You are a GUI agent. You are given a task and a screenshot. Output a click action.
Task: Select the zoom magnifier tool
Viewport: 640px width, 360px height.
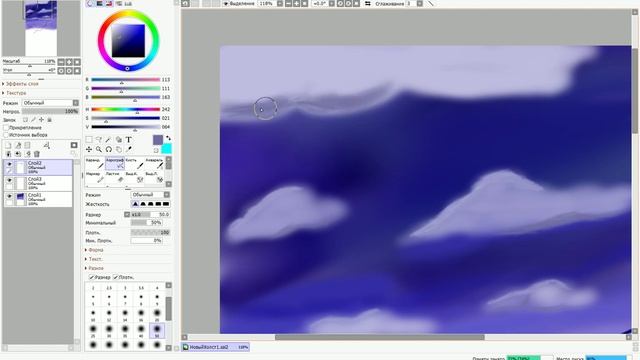point(99,149)
